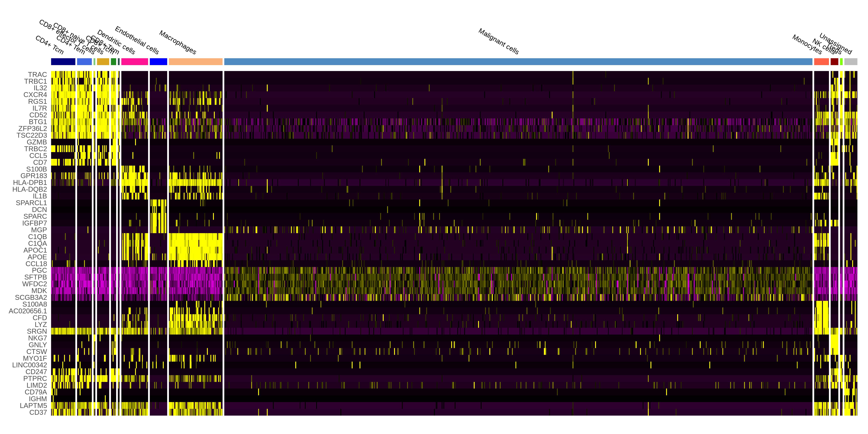Click the CD4+ Tcm column label
Image resolution: width=868 pixels, height=434 pixels.
coord(49,45)
